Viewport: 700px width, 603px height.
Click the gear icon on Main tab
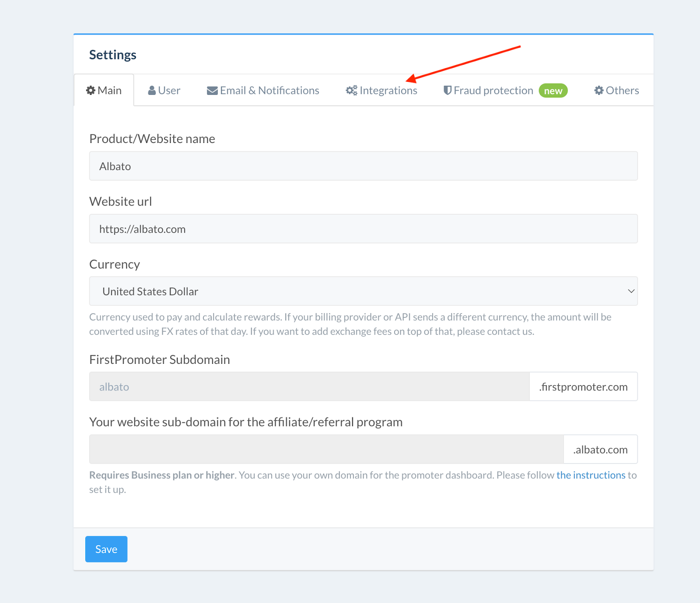pyautogui.click(x=91, y=91)
